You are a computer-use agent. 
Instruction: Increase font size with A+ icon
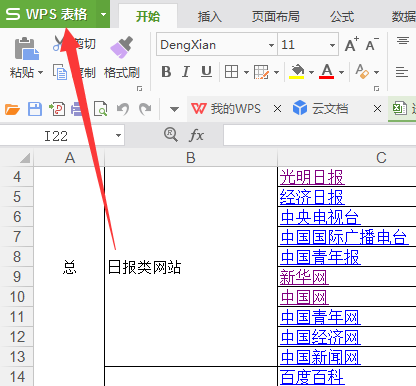(352, 44)
